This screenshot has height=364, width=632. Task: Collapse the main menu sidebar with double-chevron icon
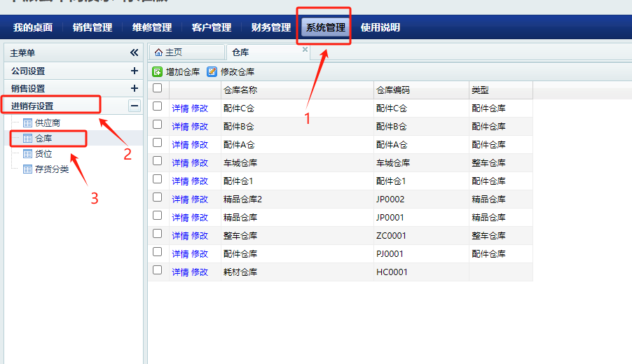point(135,52)
